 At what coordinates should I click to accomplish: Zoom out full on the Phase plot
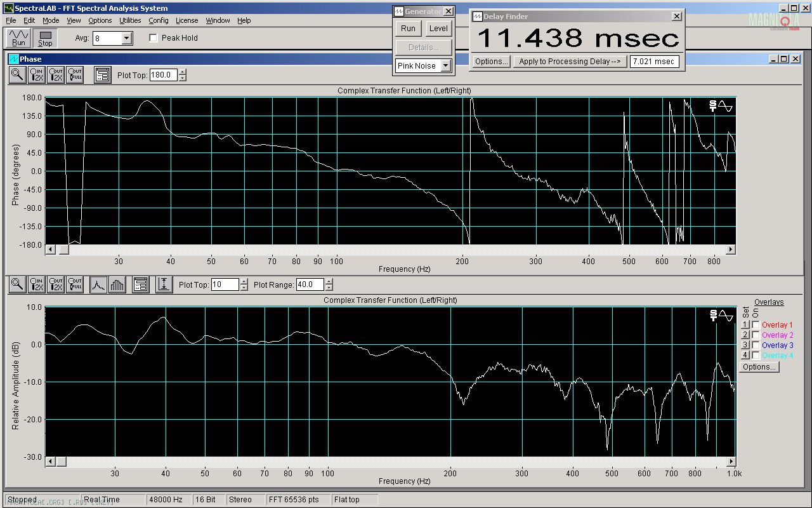click(x=75, y=75)
